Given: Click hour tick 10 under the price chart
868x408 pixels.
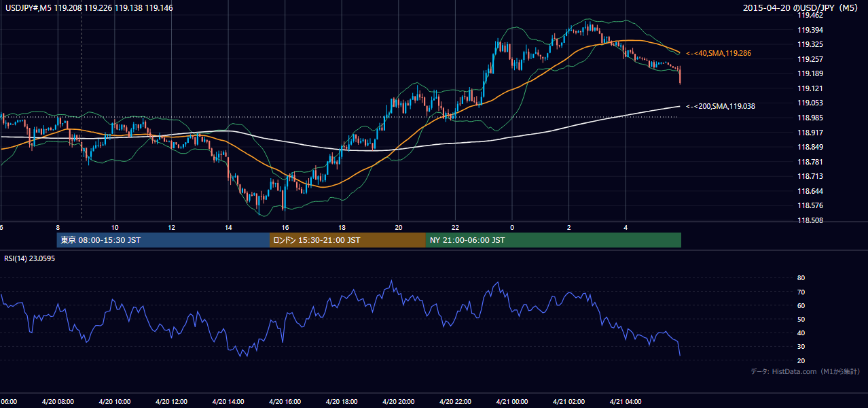Looking at the screenshot, I should pyautogui.click(x=115, y=228).
